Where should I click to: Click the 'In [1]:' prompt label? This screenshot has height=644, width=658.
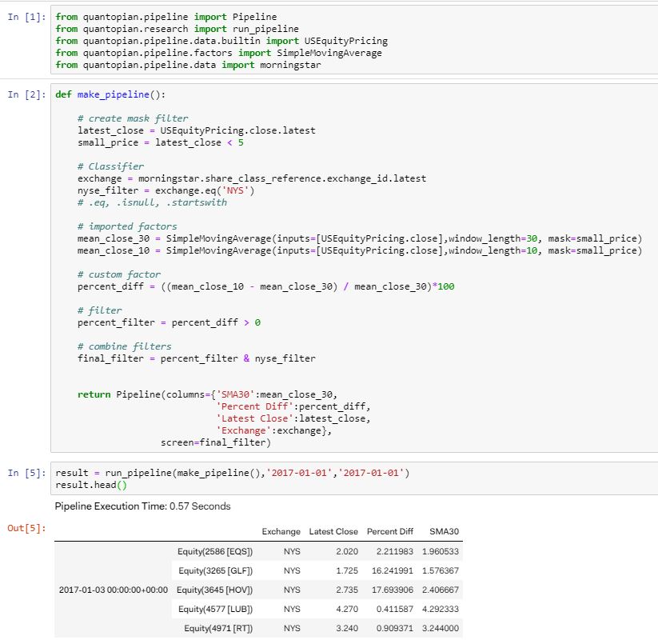26,18
